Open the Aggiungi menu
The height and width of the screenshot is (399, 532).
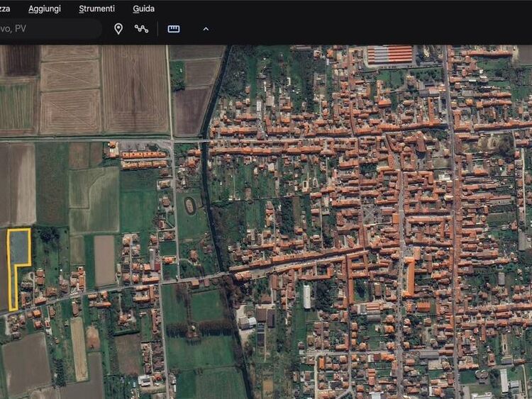[x=45, y=9]
